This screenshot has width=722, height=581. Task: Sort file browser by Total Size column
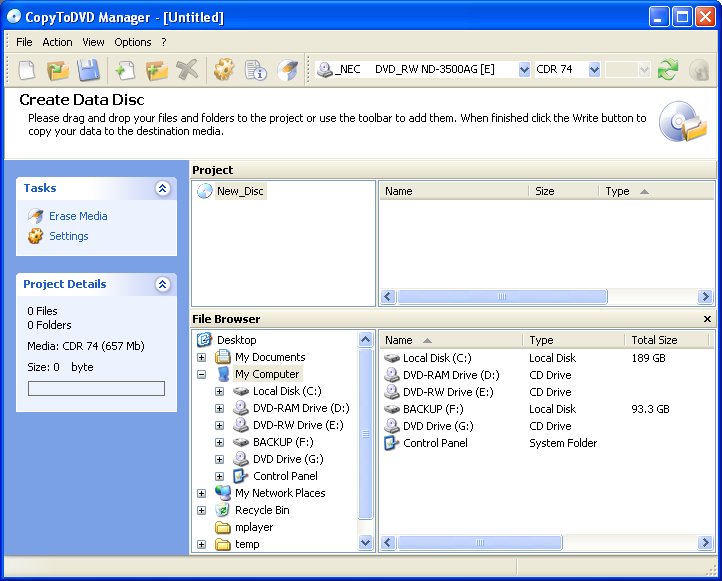[x=666, y=340]
